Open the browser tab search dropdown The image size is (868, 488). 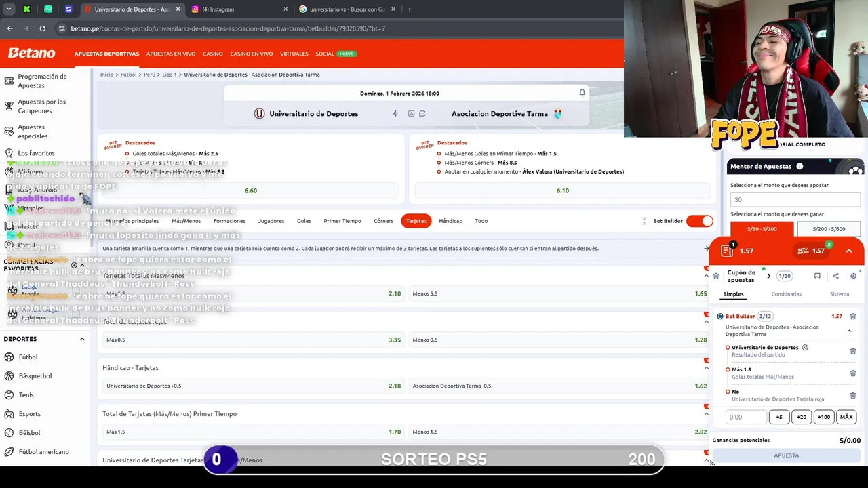coord(9,9)
